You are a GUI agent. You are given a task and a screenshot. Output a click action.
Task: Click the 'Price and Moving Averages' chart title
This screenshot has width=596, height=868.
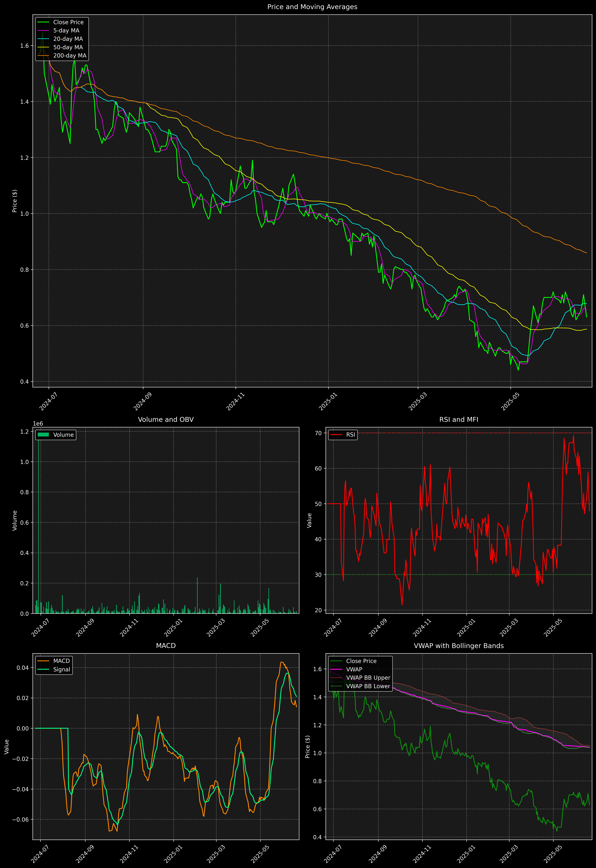(x=312, y=7)
